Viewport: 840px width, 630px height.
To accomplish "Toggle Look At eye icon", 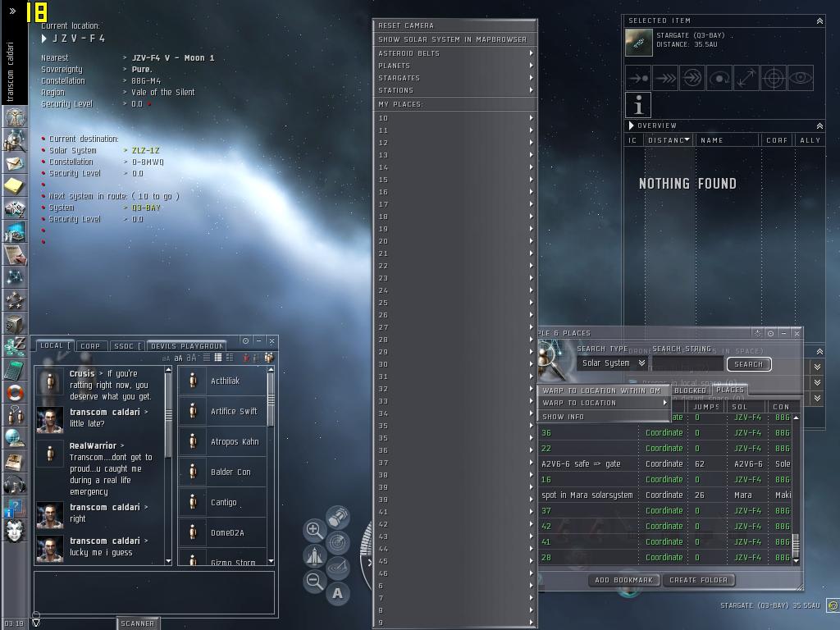I will [801, 78].
